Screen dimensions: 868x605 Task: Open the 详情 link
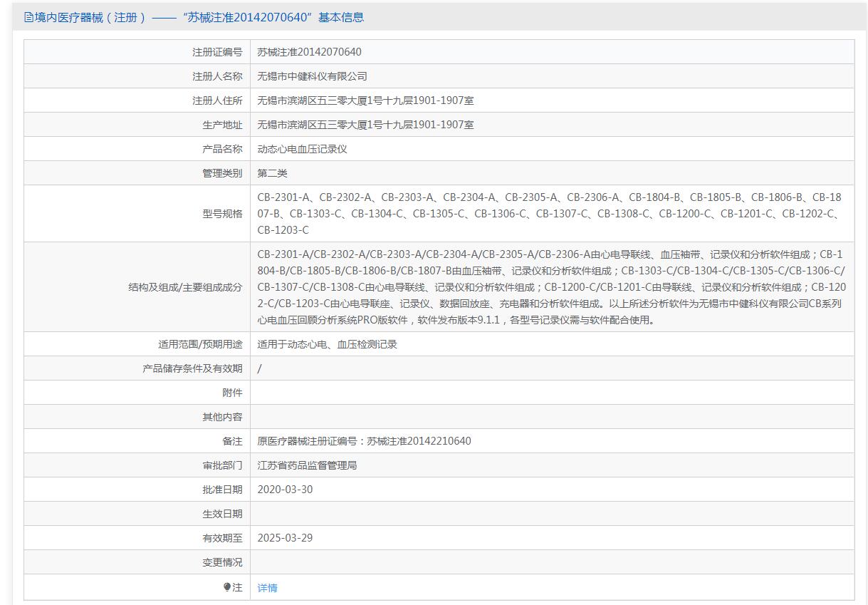coord(267,588)
